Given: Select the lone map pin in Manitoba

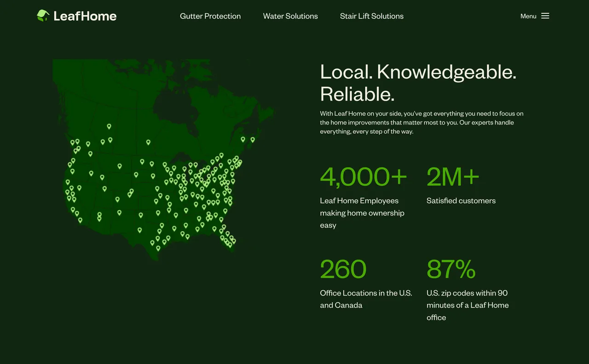Looking at the screenshot, I should point(148,142).
